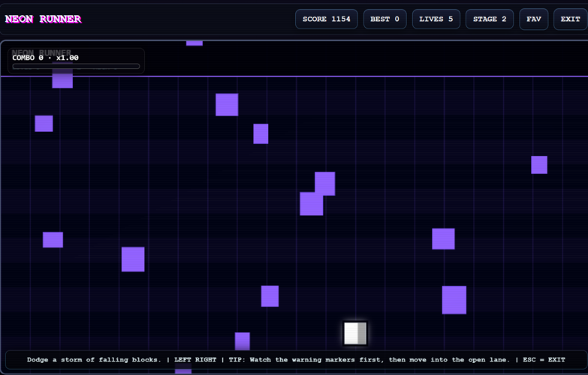Image resolution: width=588 pixels, height=375 pixels.
Task: Click the EXIT button
Action: [x=571, y=19]
